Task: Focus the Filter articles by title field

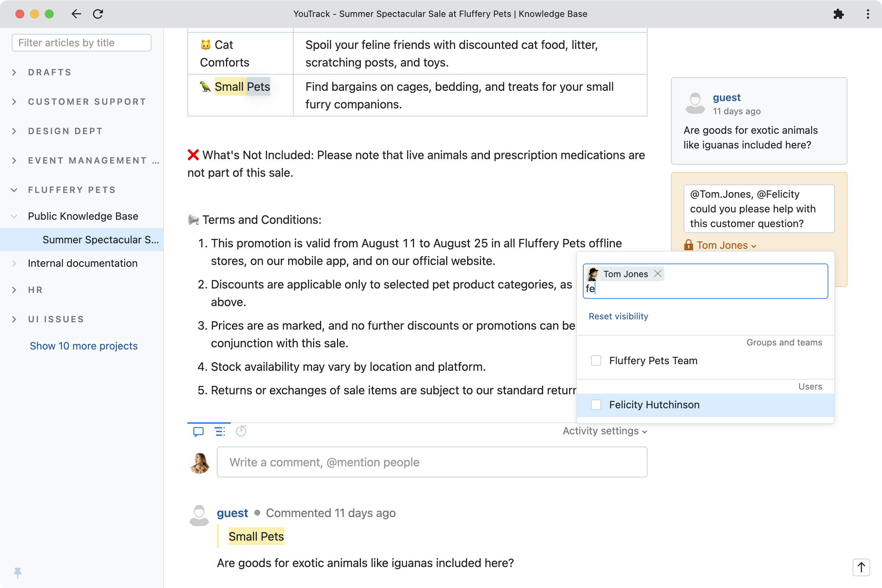Action: pos(81,42)
